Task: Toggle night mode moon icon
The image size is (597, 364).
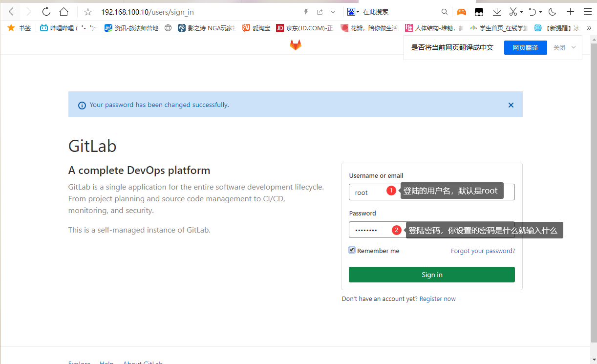Action: (x=553, y=12)
